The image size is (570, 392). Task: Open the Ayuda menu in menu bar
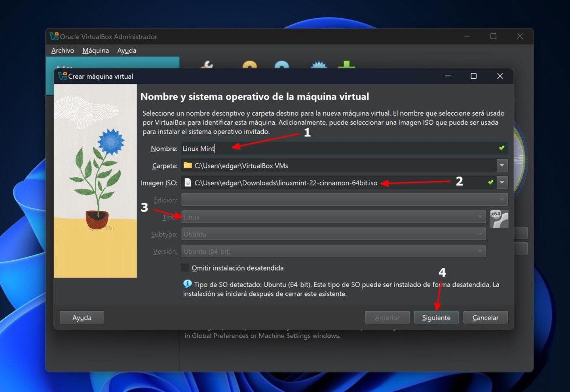click(x=127, y=50)
